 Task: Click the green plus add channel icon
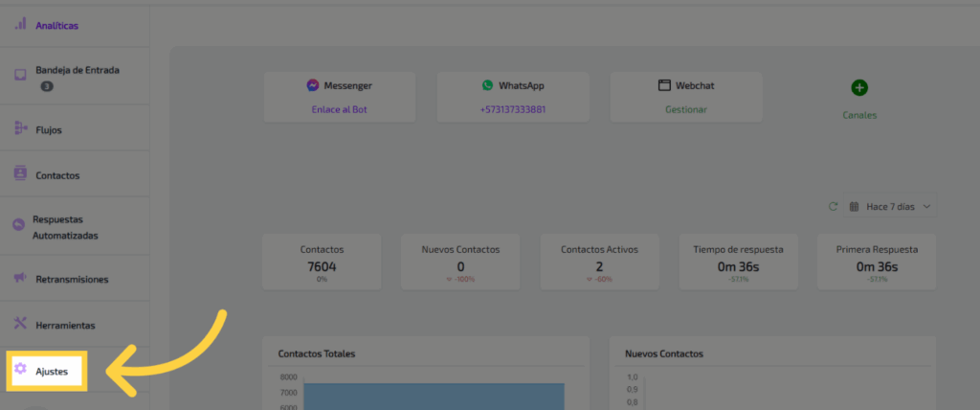(859, 88)
